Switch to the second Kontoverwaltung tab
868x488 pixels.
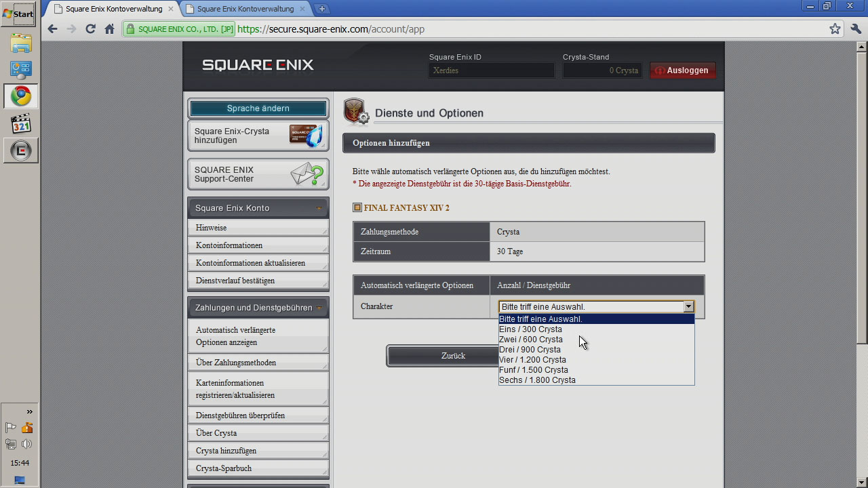(245, 9)
